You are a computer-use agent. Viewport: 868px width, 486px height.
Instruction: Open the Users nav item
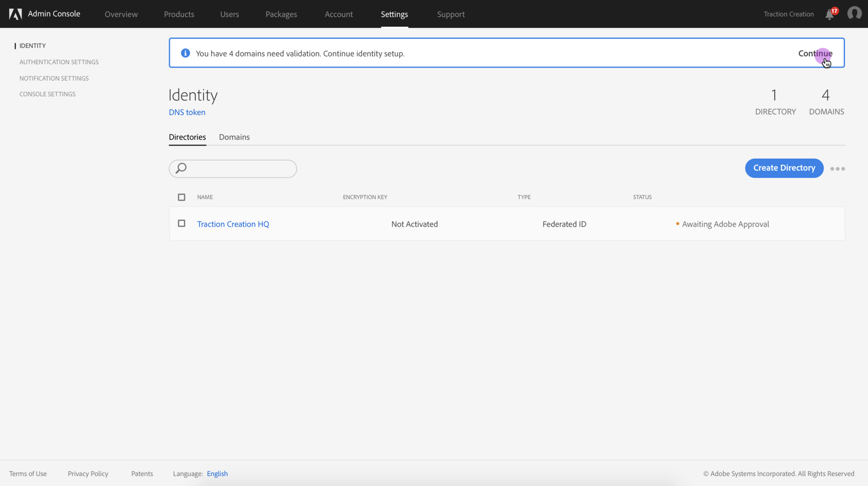click(229, 14)
